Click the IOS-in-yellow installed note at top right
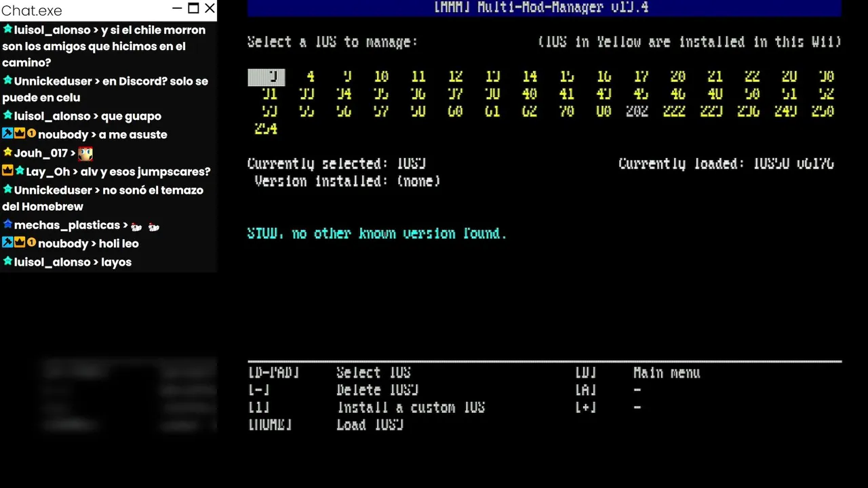This screenshot has width=868, height=488. point(690,42)
